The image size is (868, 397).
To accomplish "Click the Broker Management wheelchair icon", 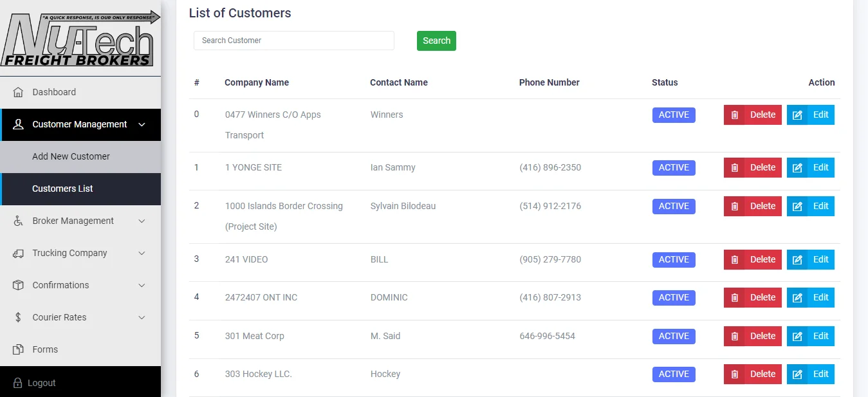I will tap(18, 221).
